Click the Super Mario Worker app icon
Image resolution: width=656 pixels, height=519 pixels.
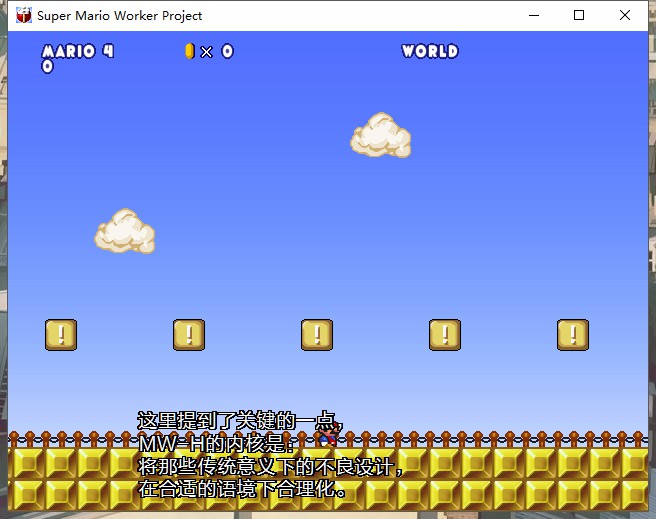coord(24,15)
